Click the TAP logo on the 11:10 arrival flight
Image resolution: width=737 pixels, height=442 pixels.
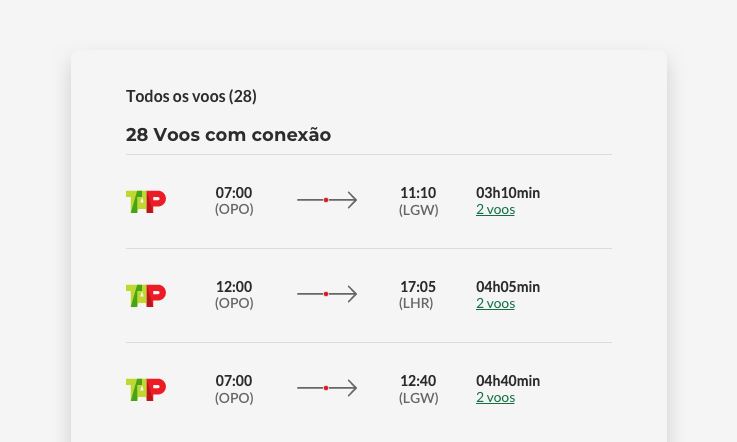pos(146,201)
